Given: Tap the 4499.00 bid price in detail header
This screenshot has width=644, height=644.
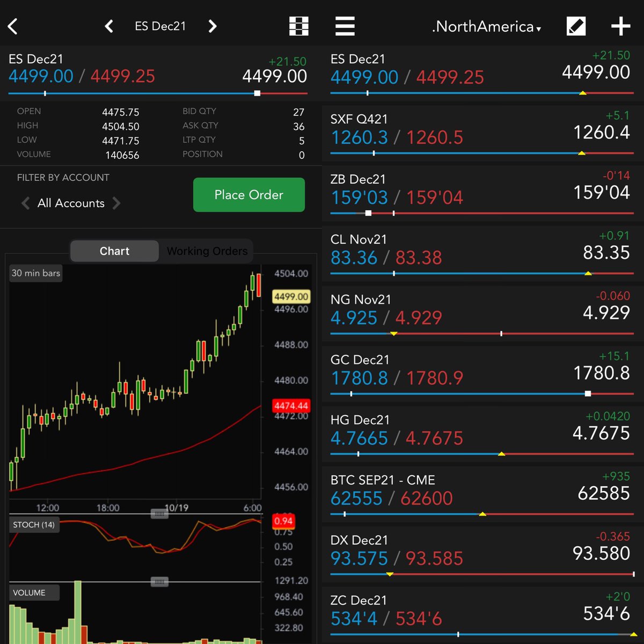Looking at the screenshot, I should pos(41,76).
